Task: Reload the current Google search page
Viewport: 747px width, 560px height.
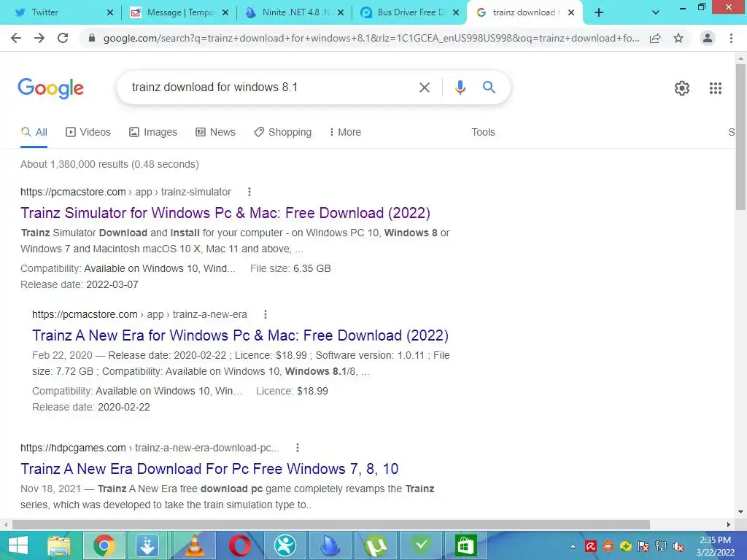Action: (x=63, y=38)
